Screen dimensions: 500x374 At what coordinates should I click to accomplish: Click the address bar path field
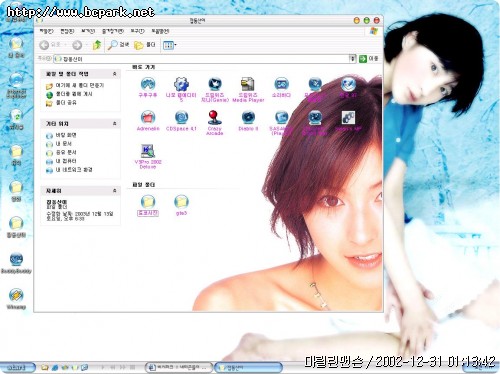pyautogui.click(x=202, y=59)
